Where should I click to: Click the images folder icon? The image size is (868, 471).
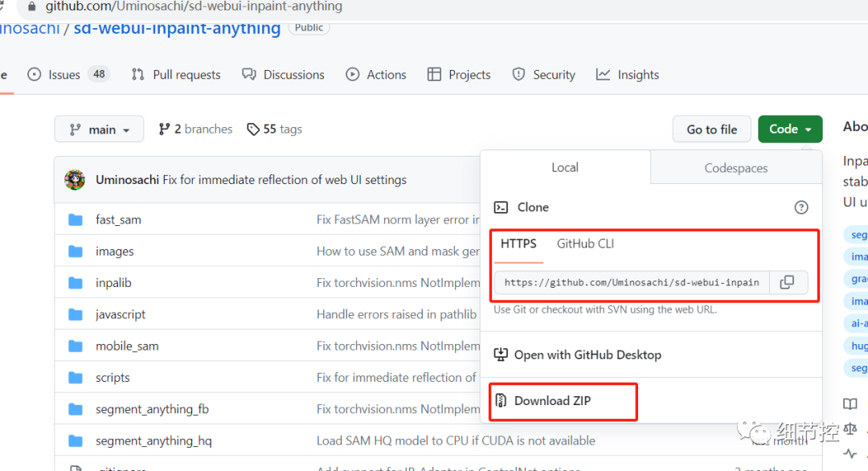pos(76,252)
